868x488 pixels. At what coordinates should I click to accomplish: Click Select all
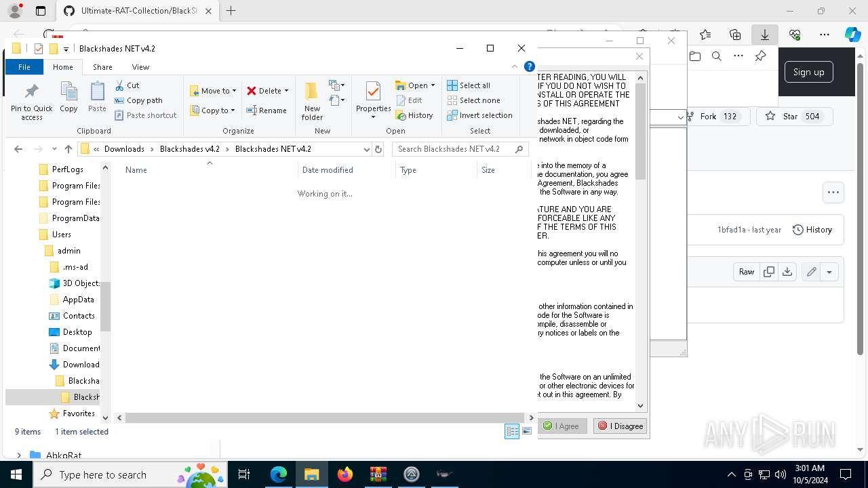469,85
